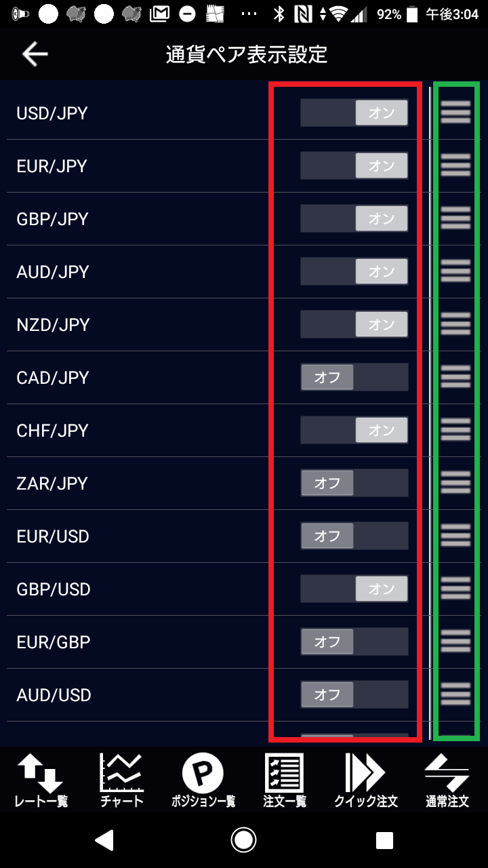Viewport: 488px width, 868px height.
Task: Tap the Android home button
Action: tap(243, 840)
